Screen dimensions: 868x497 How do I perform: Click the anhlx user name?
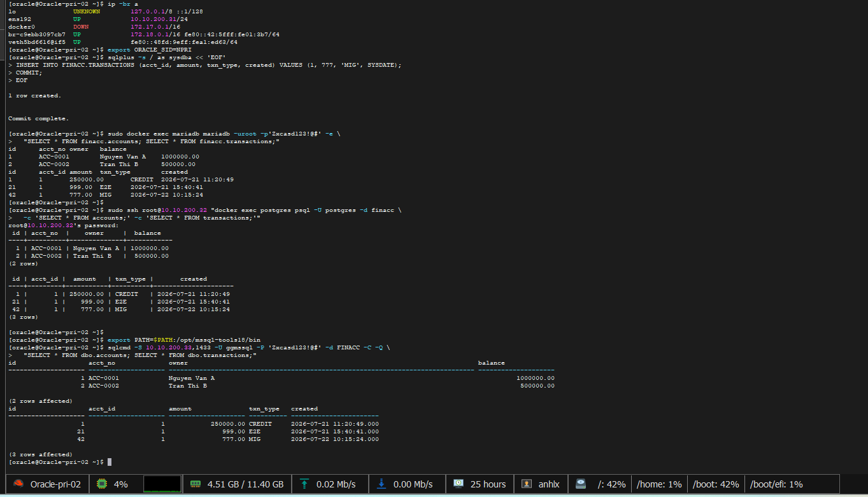tap(549, 484)
